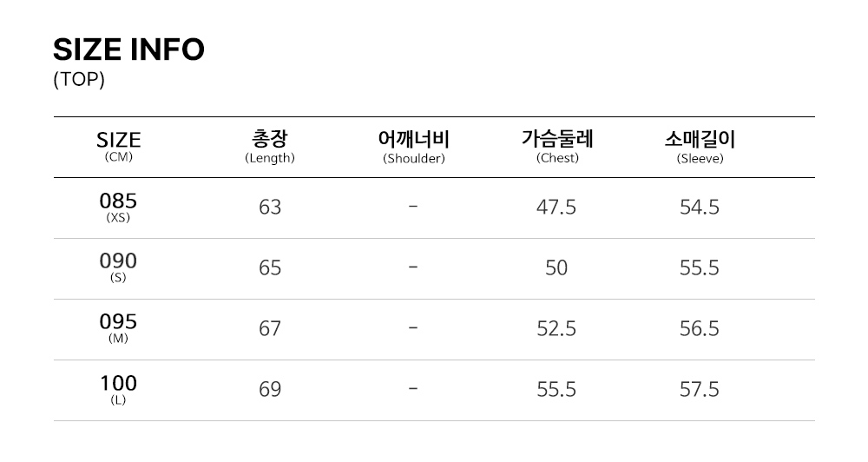Screen dimensions: 868x462
Task: Click the 총장 (Length) column header
Action: click(270, 146)
